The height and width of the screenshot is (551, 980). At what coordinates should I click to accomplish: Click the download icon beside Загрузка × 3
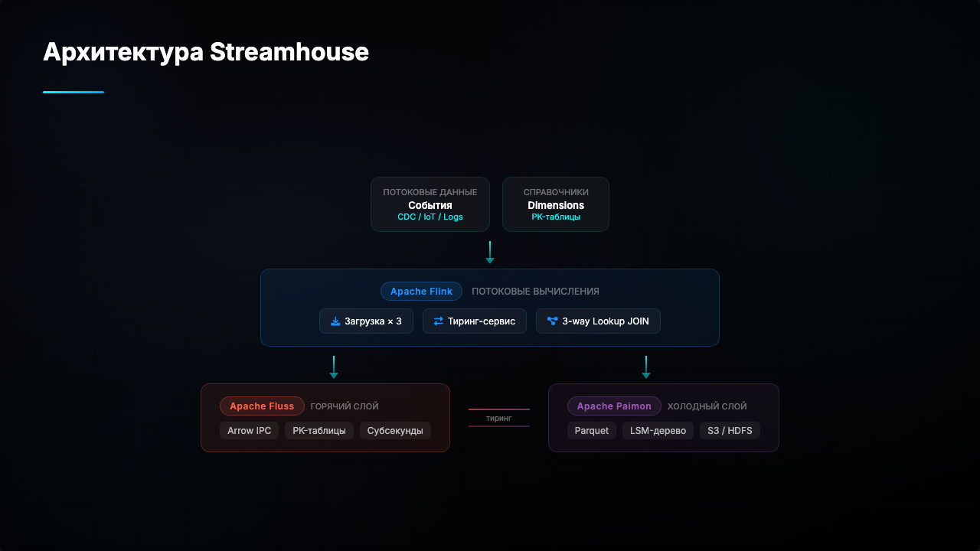pos(335,321)
